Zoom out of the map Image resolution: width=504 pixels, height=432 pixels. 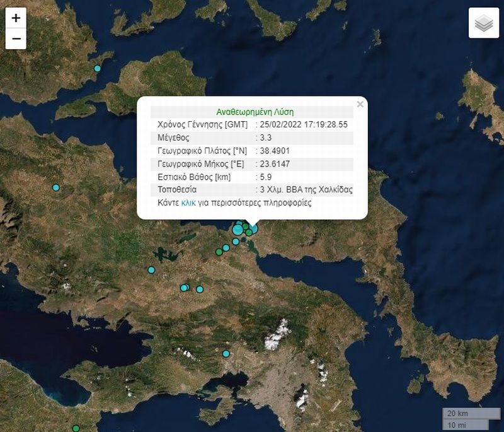(x=16, y=38)
